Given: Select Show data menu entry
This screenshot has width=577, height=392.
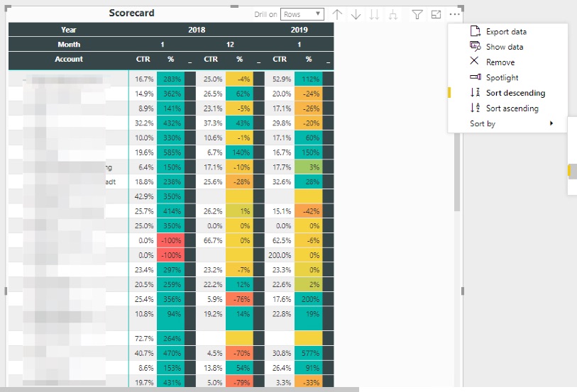Looking at the screenshot, I should pos(506,47).
